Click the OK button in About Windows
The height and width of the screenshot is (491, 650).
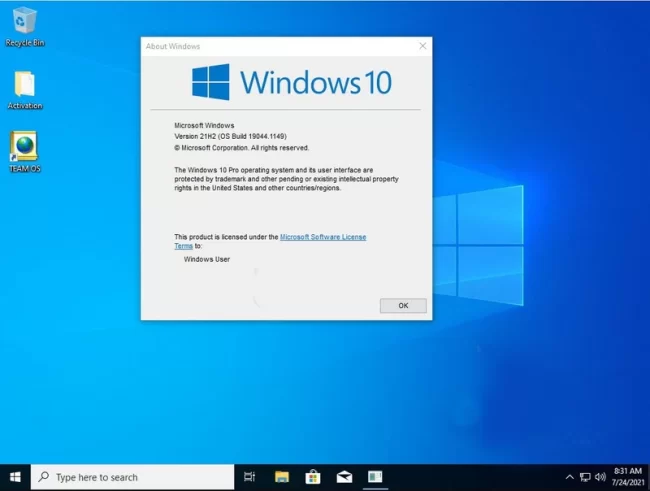point(403,305)
